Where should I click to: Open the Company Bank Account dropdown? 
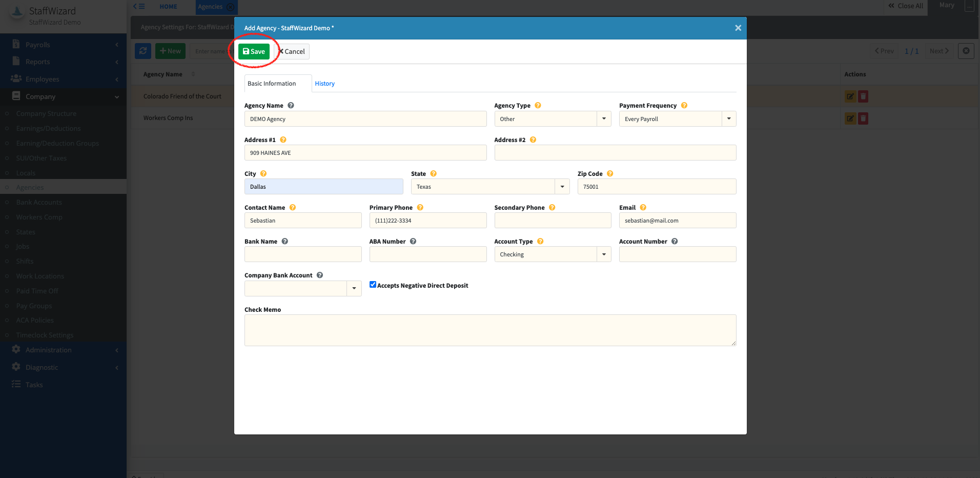(354, 288)
